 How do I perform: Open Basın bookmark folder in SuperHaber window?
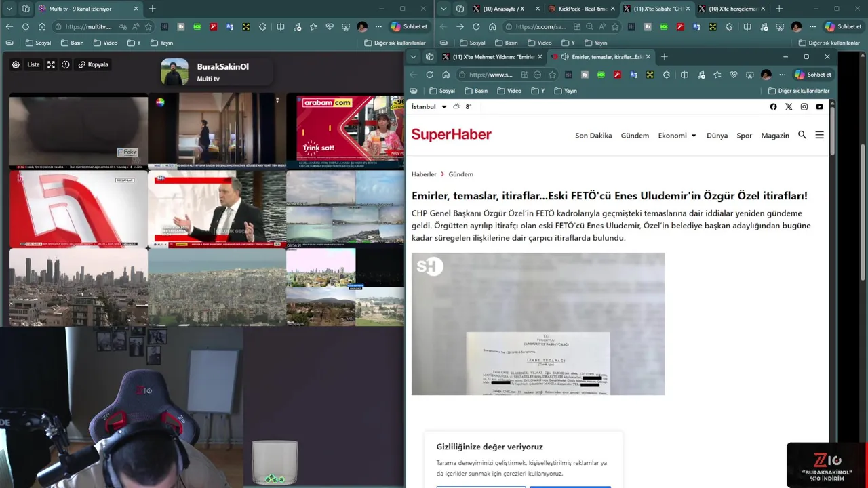coord(476,91)
